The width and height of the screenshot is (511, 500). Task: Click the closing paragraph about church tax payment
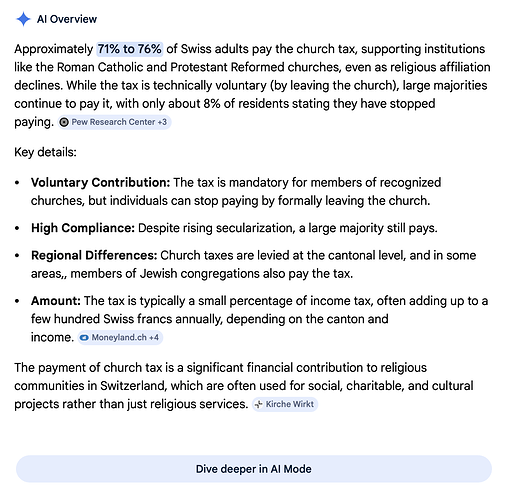tap(244, 386)
